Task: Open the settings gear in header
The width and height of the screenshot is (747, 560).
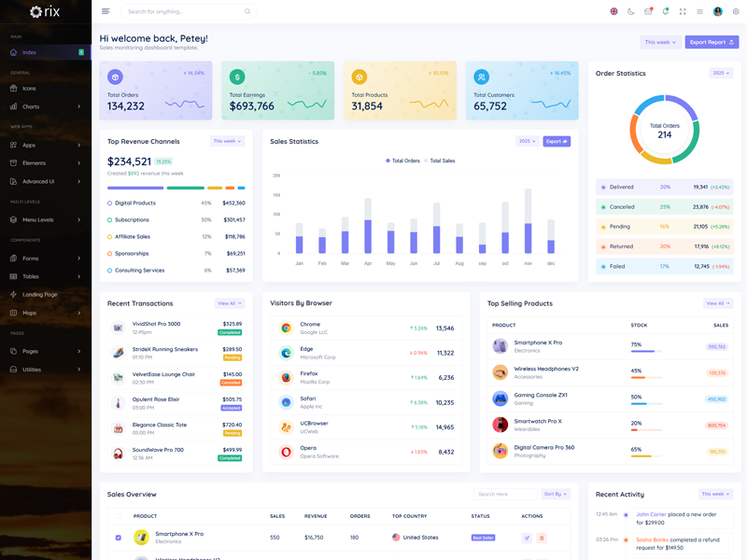Action: (x=736, y=12)
